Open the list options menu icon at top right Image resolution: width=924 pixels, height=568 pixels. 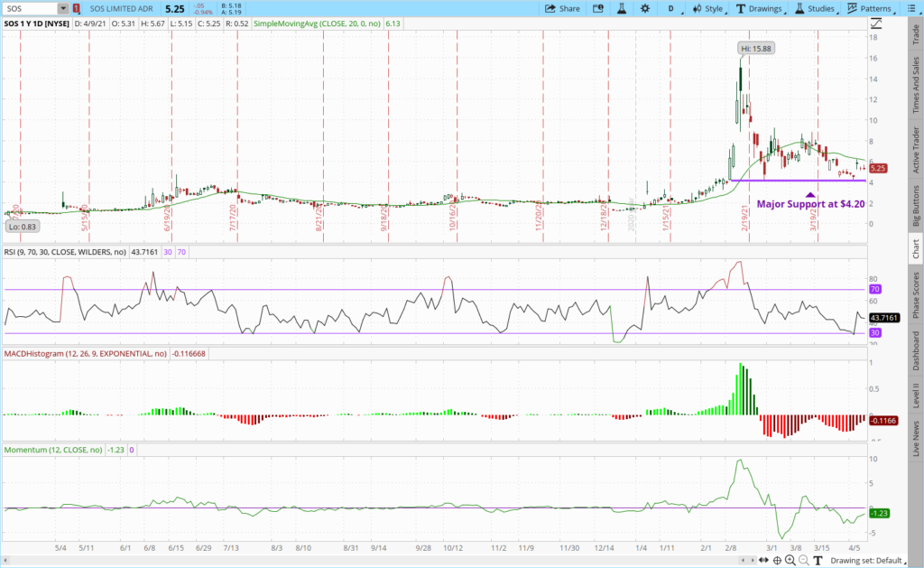point(911,9)
